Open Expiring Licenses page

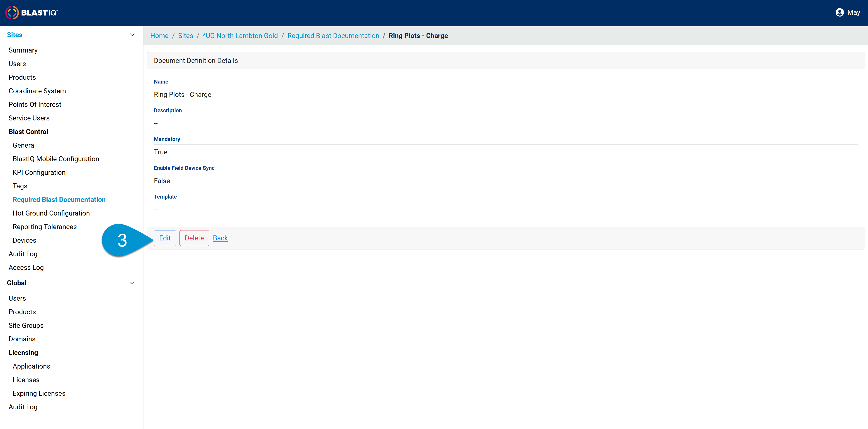39,393
